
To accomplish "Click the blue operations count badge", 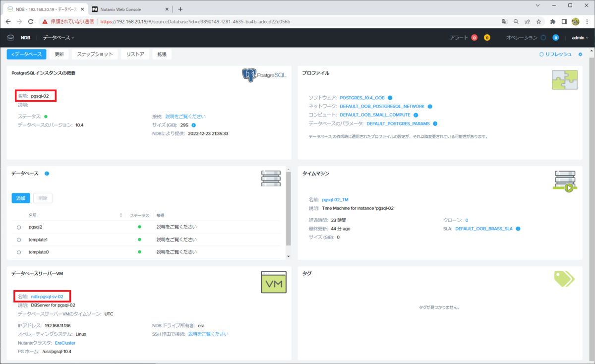I will [x=556, y=38].
